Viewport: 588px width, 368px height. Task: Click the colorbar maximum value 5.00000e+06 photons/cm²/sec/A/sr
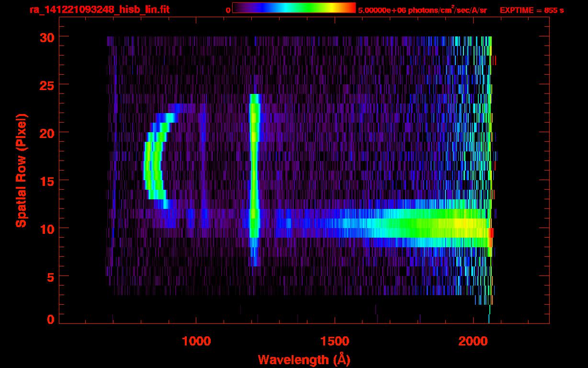(x=422, y=10)
